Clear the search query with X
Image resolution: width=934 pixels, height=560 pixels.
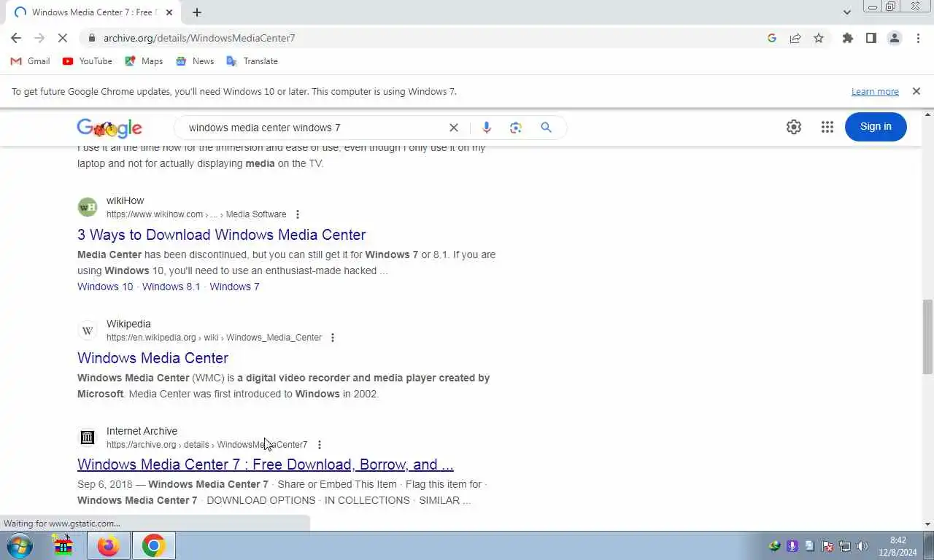pyautogui.click(x=454, y=128)
